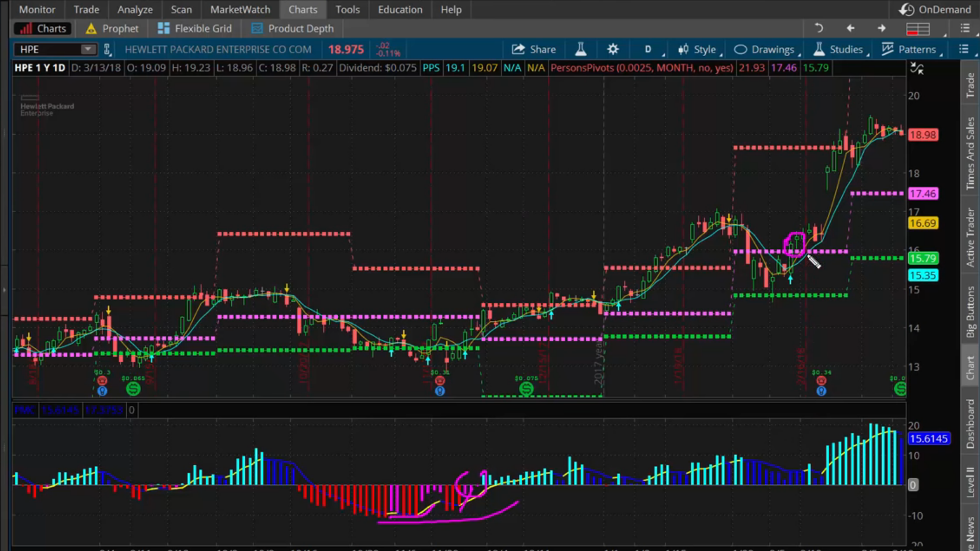Click earnings marker icon below chart
Viewport: 980px width, 551px height.
(102, 380)
